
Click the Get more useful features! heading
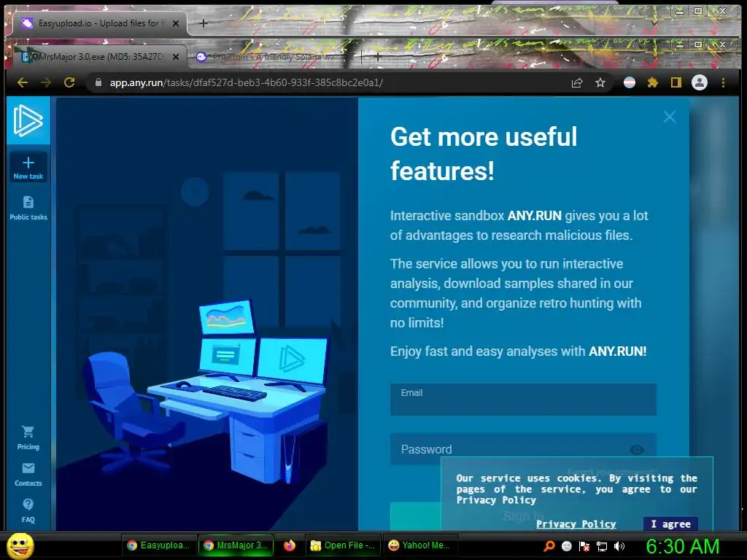tap(484, 153)
